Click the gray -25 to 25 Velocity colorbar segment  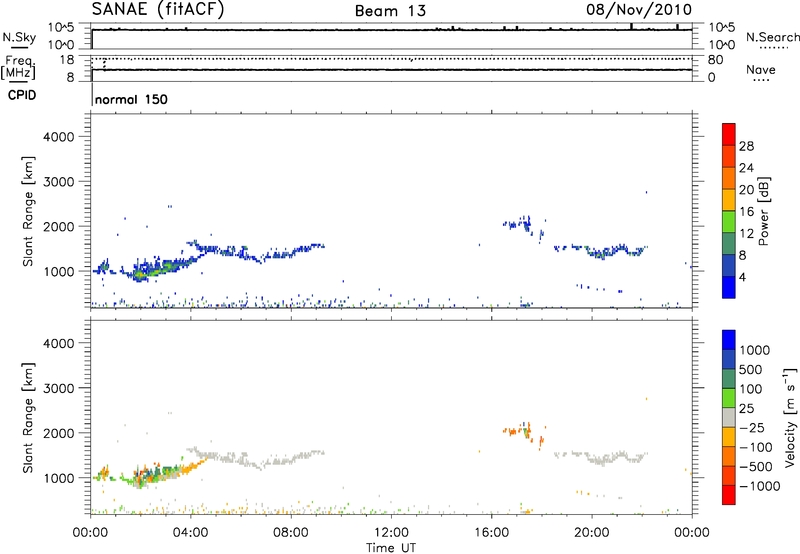tap(729, 418)
